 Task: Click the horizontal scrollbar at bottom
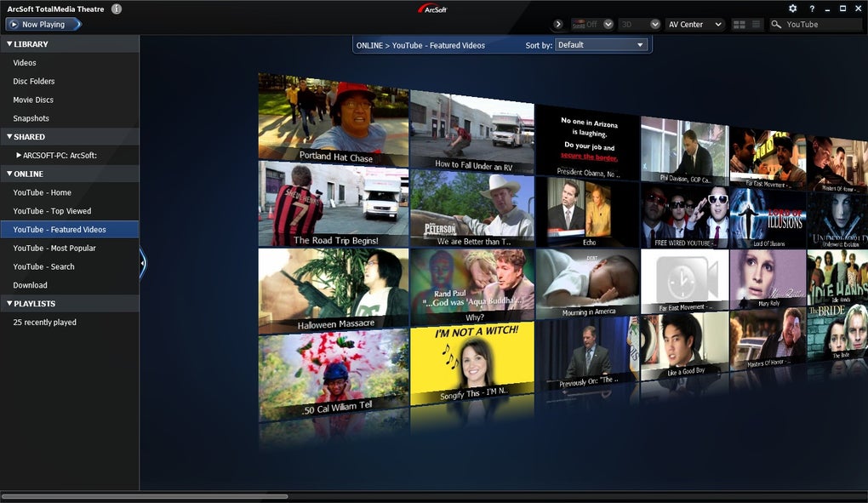coord(144,496)
